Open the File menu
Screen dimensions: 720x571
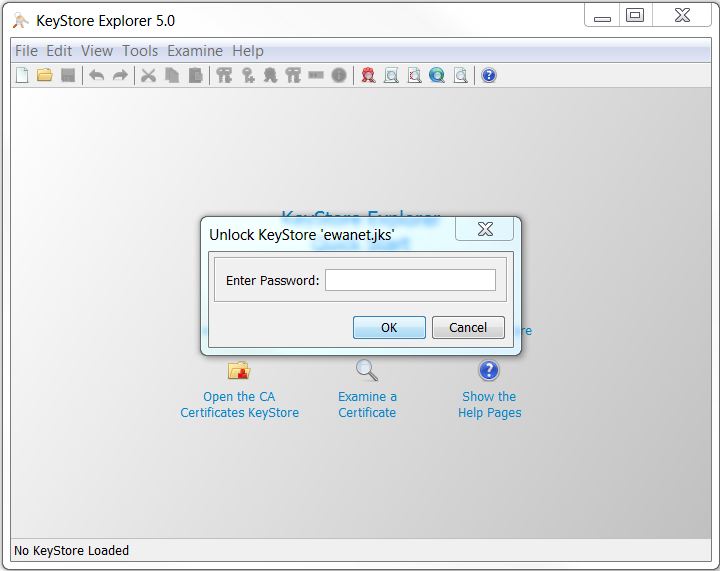[x=26, y=51]
